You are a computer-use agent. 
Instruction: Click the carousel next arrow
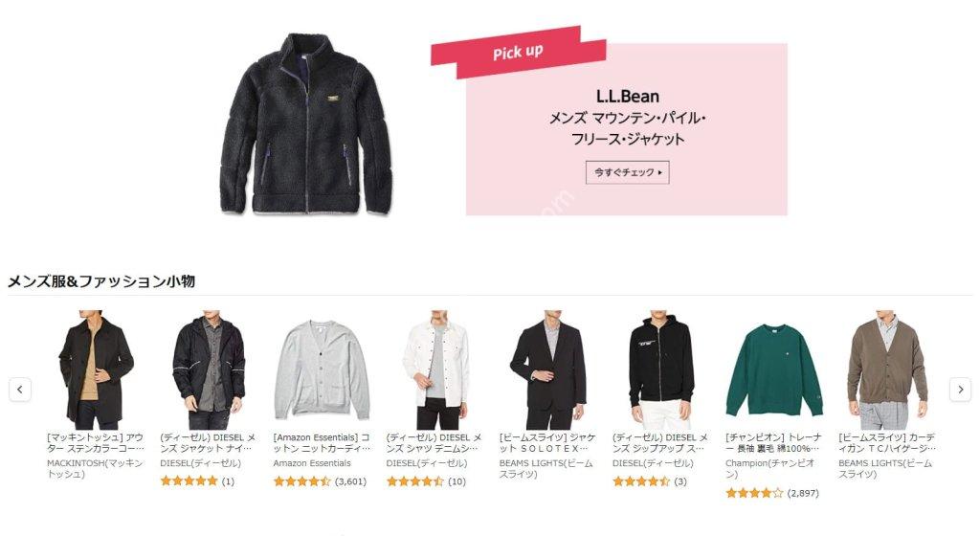click(960, 390)
